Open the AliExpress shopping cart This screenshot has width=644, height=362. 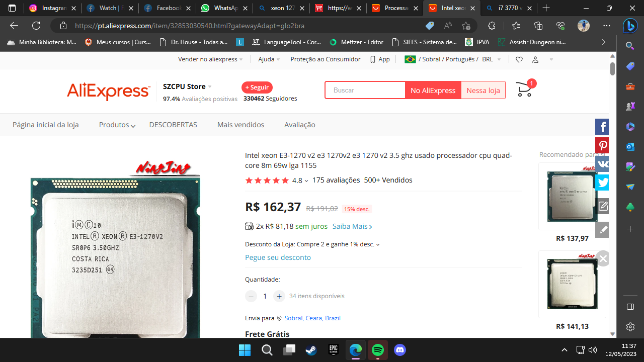click(x=525, y=89)
